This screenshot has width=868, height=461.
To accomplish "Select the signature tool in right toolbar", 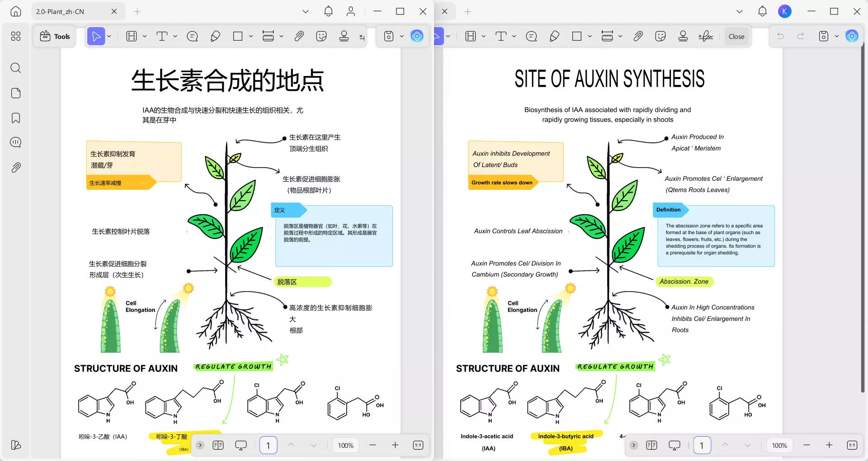I will (706, 36).
